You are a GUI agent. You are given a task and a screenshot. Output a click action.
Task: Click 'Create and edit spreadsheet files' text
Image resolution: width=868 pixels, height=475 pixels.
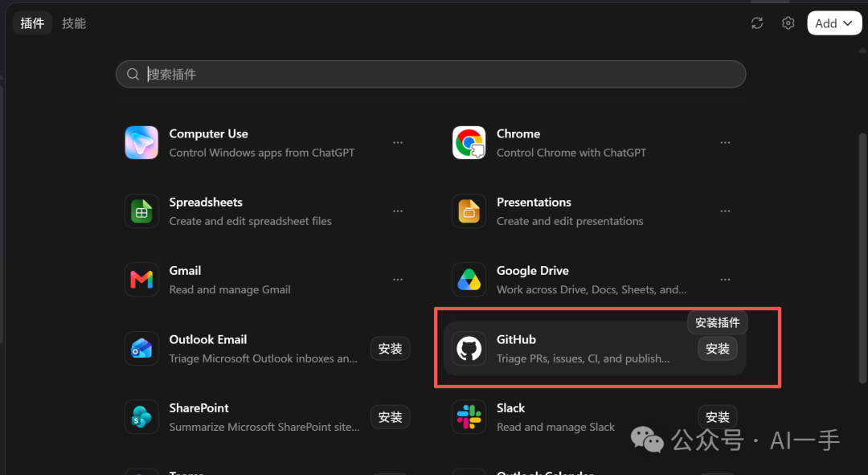coord(250,222)
